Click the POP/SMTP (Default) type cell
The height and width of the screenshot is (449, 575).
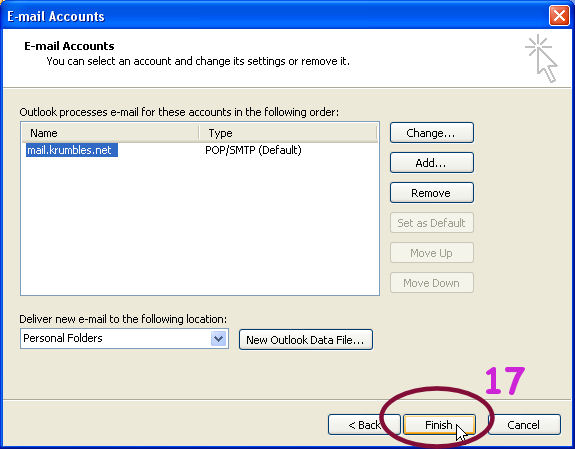253,150
